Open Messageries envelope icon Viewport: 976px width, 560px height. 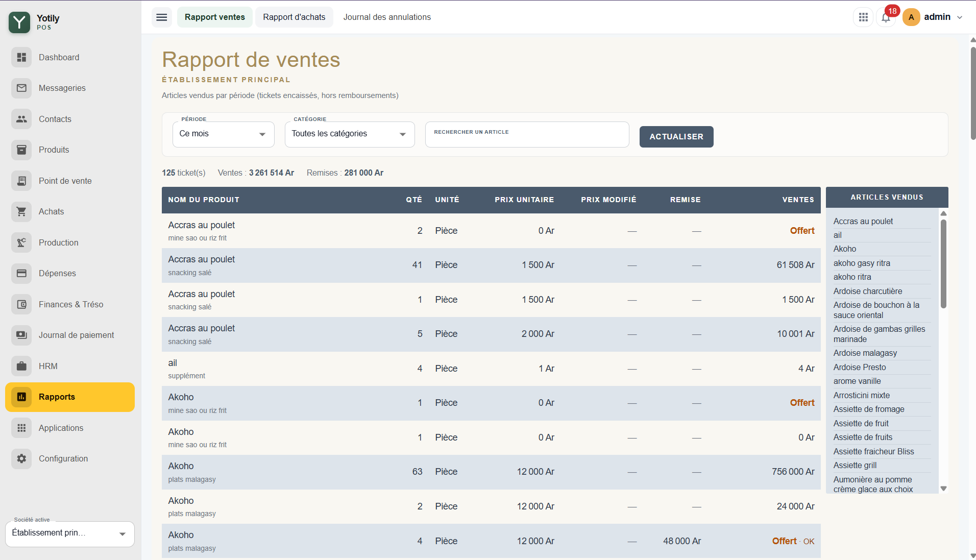pos(21,88)
